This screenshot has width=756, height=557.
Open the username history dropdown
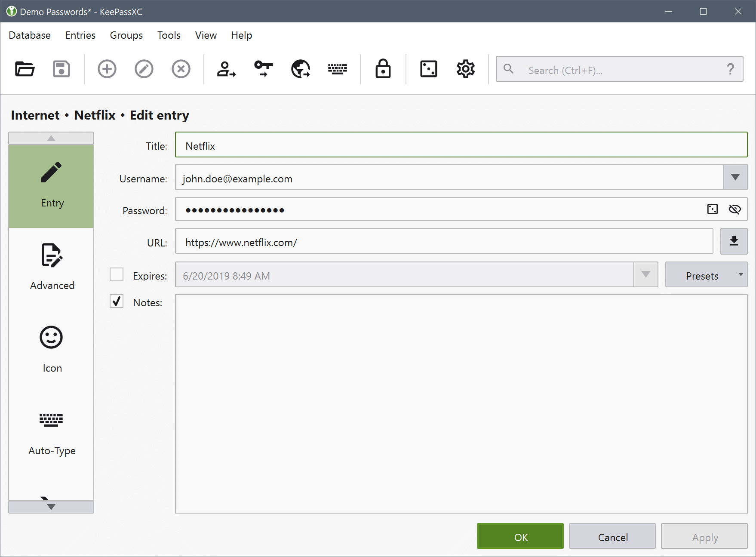pyautogui.click(x=735, y=177)
